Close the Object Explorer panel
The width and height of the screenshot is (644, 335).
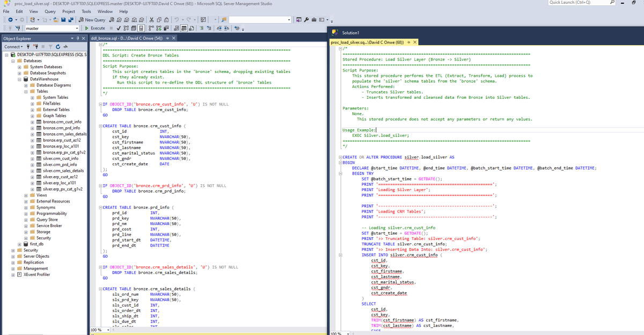pos(83,39)
